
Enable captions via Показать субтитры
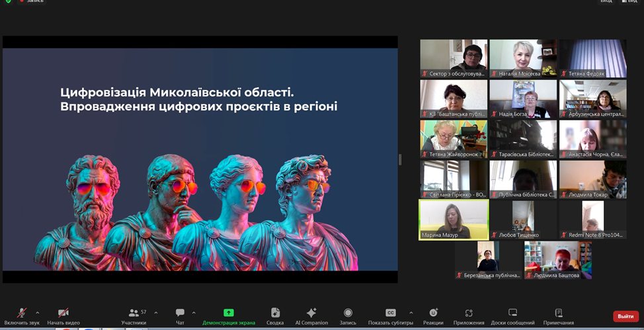coord(391,316)
